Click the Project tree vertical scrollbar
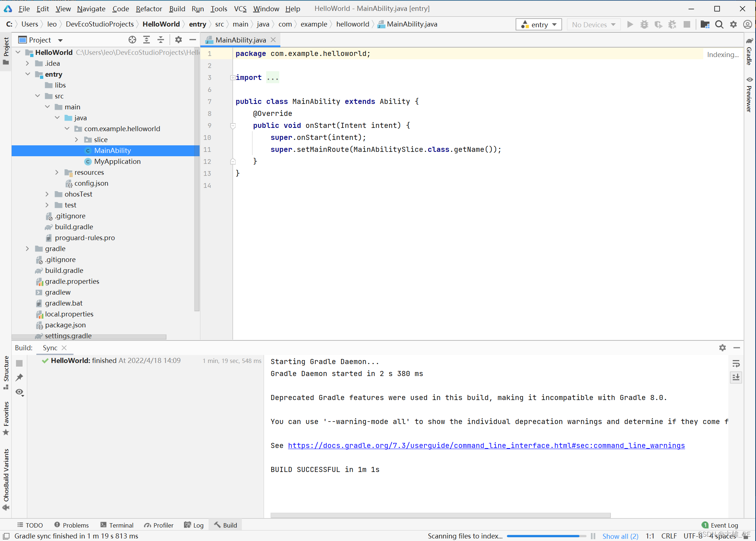Viewport: 756px width, 541px height. click(197, 180)
